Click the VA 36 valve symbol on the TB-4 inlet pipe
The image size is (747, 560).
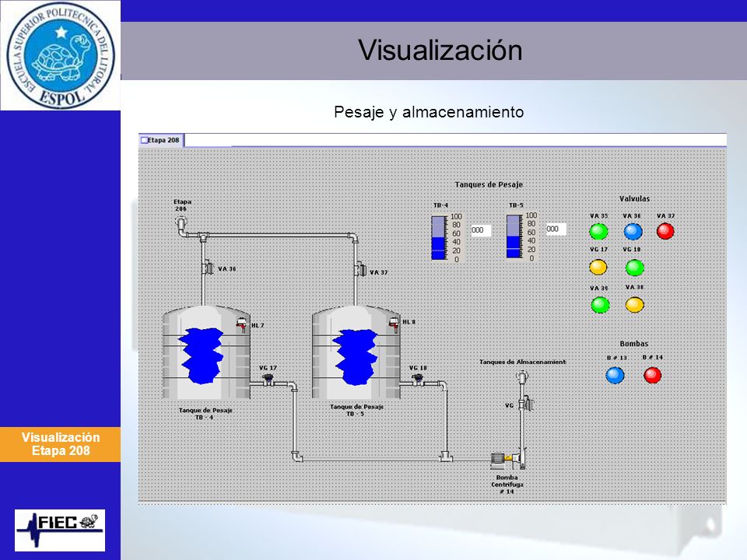click(x=207, y=268)
